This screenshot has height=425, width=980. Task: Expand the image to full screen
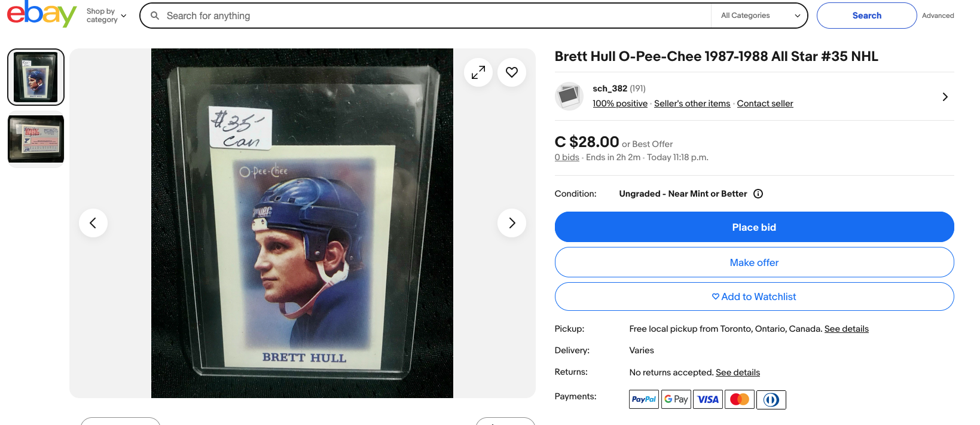(x=478, y=72)
